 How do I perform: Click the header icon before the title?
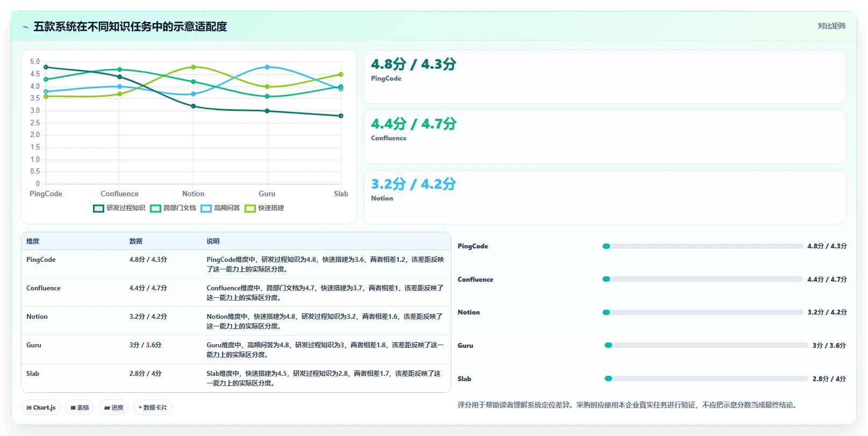pos(25,27)
